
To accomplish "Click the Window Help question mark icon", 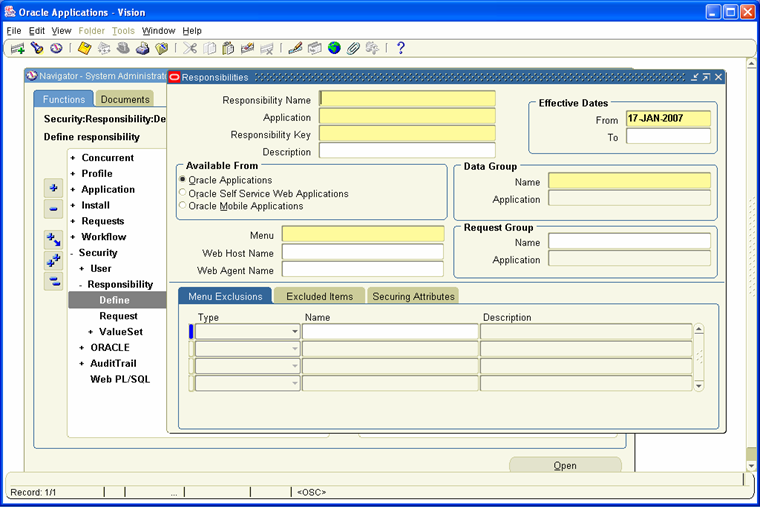I will 400,48.
